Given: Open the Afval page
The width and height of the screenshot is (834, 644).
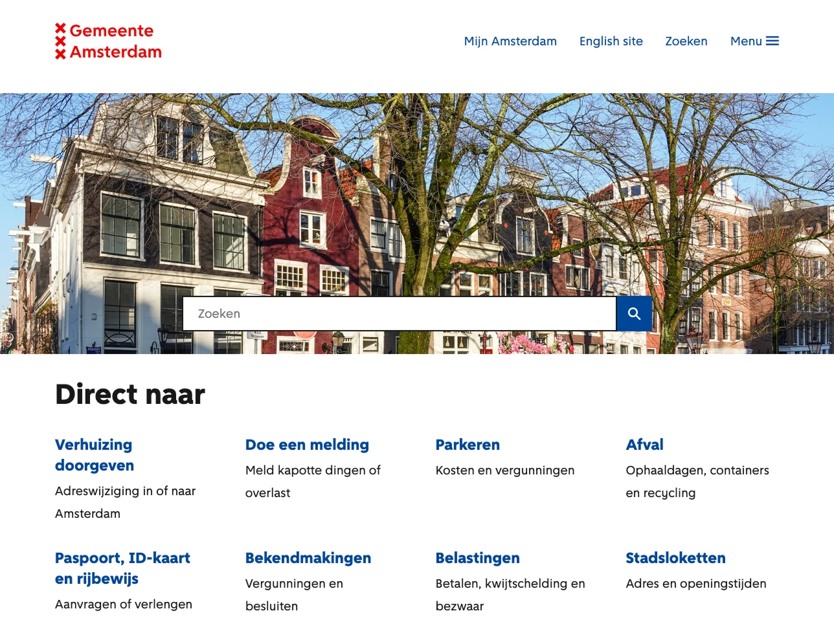Looking at the screenshot, I should coord(644,445).
